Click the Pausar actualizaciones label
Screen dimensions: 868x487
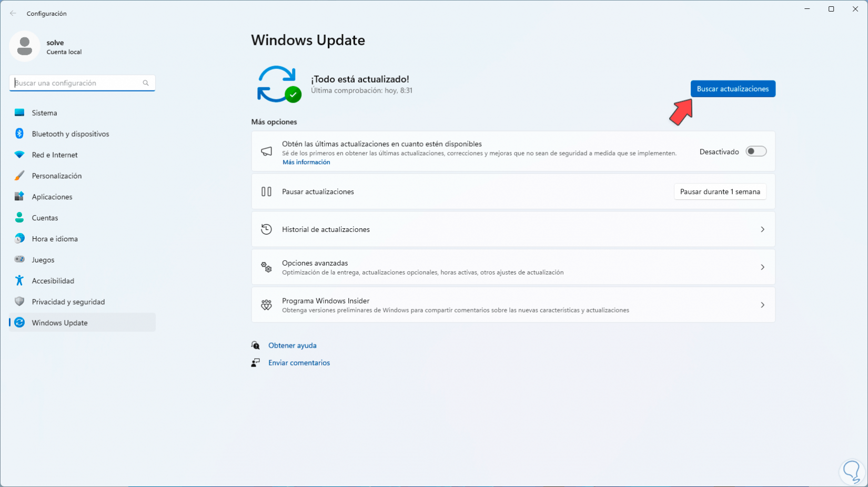tap(318, 191)
